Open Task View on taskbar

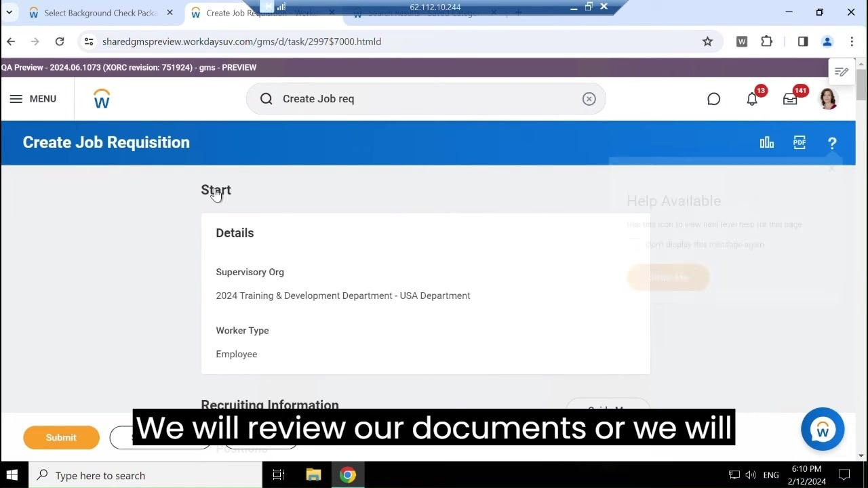click(279, 475)
